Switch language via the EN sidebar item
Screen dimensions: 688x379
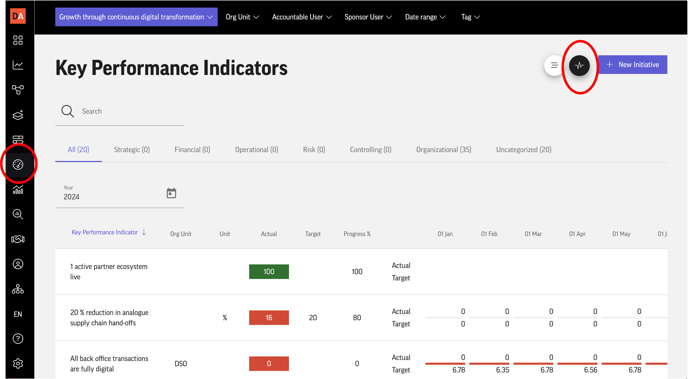(18, 314)
